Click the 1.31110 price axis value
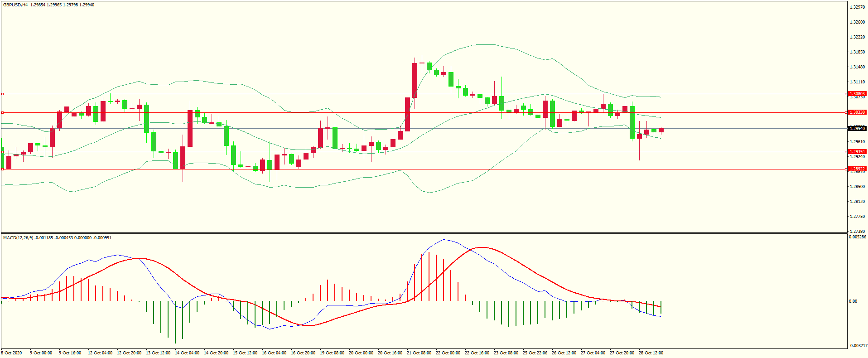This screenshot has width=868, height=358. click(x=858, y=82)
